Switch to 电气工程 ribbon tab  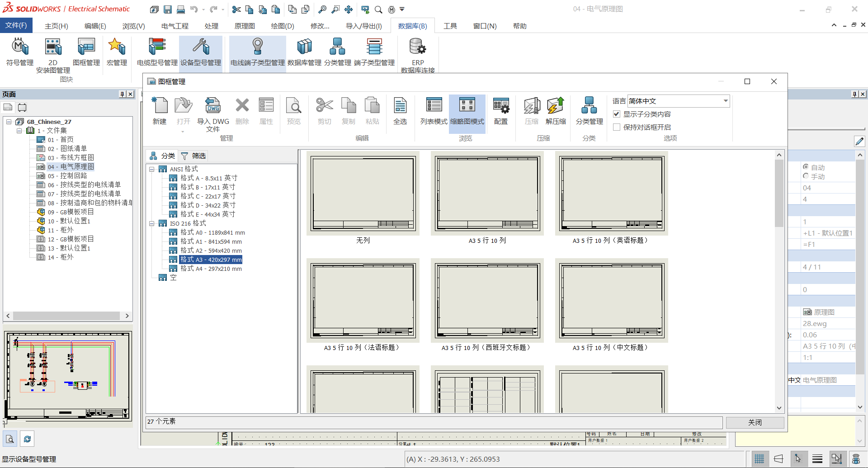[175, 26]
